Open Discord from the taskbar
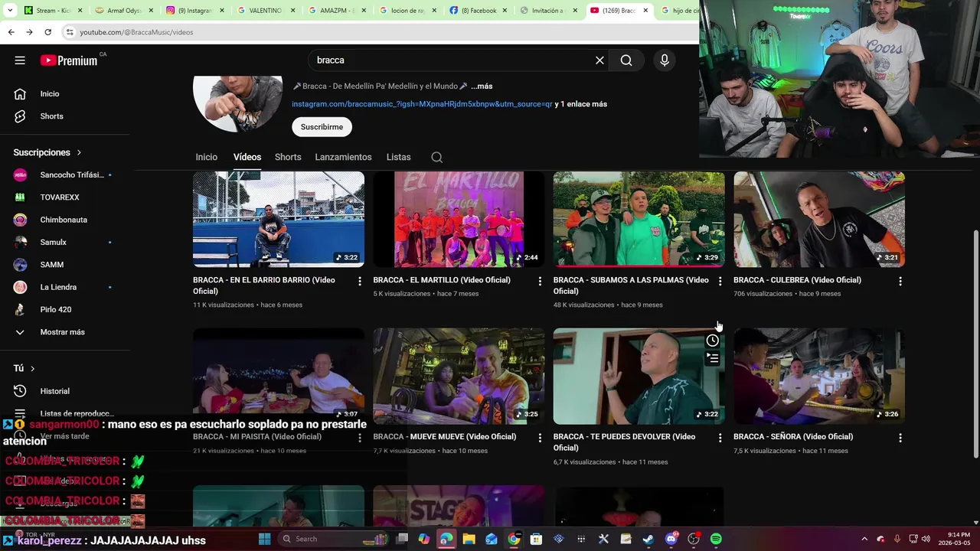 pos(671,539)
